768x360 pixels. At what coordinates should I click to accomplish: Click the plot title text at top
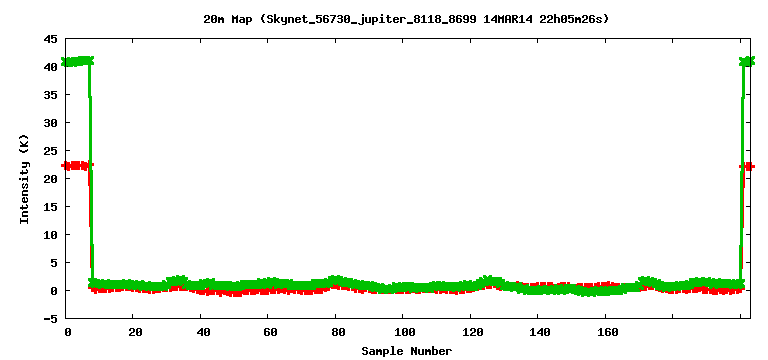(406, 20)
